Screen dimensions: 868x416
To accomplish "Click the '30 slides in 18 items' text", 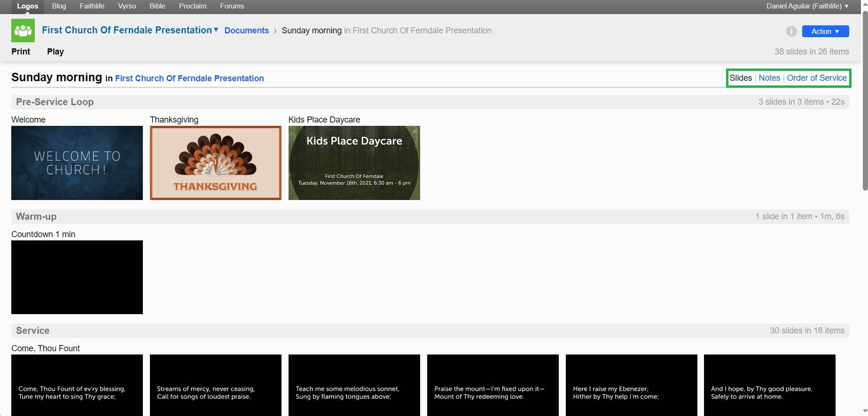I will [807, 331].
